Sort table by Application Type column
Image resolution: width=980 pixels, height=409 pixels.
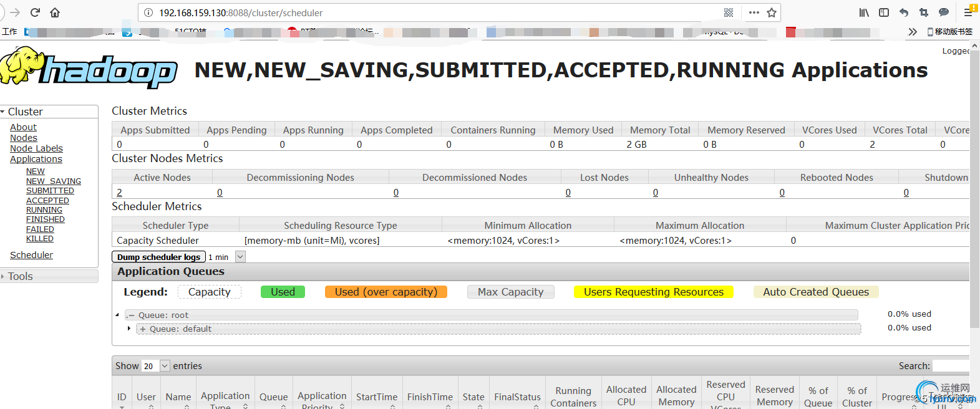[225, 397]
